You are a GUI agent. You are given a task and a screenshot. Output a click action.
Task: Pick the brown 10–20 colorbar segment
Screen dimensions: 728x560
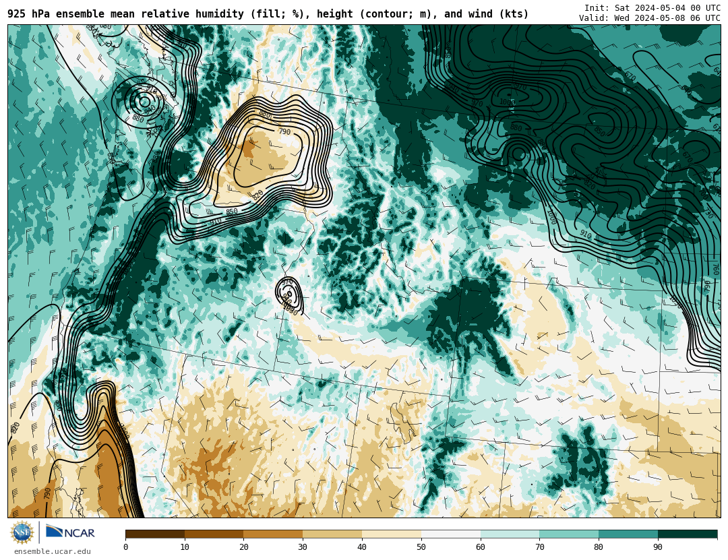(x=214, y=534)
